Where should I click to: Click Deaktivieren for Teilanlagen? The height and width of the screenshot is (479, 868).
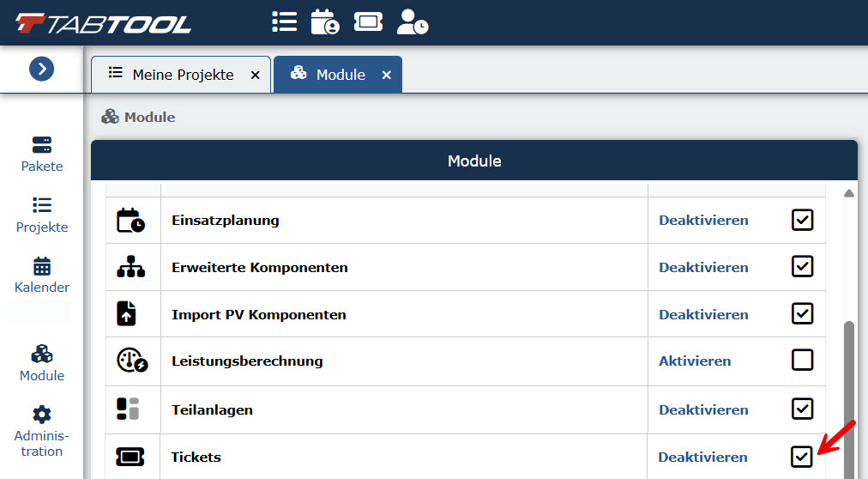click(x=703, y=409)
